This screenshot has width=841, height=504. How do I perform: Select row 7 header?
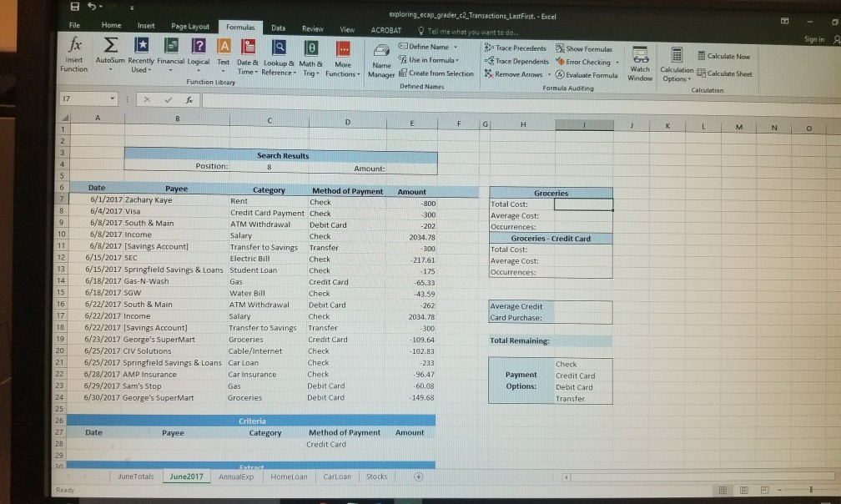62,199
